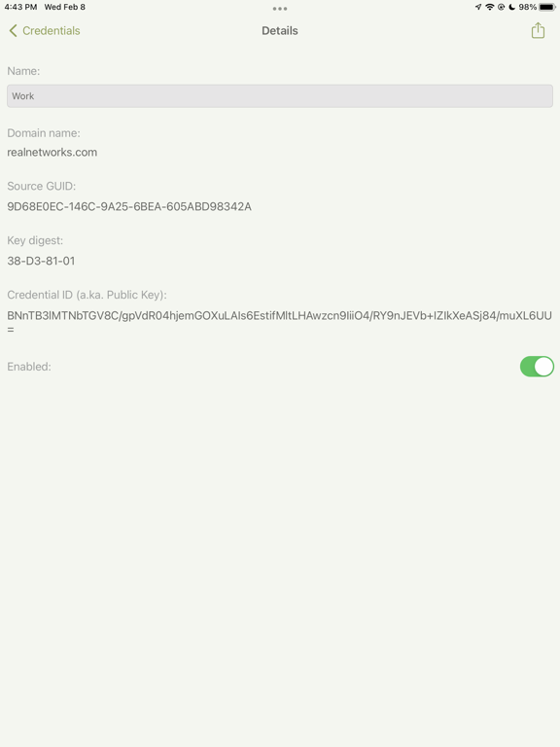Tap the battery icon in status bar
The width and height of the screenshot is (560, 747).
coord(547,7)
